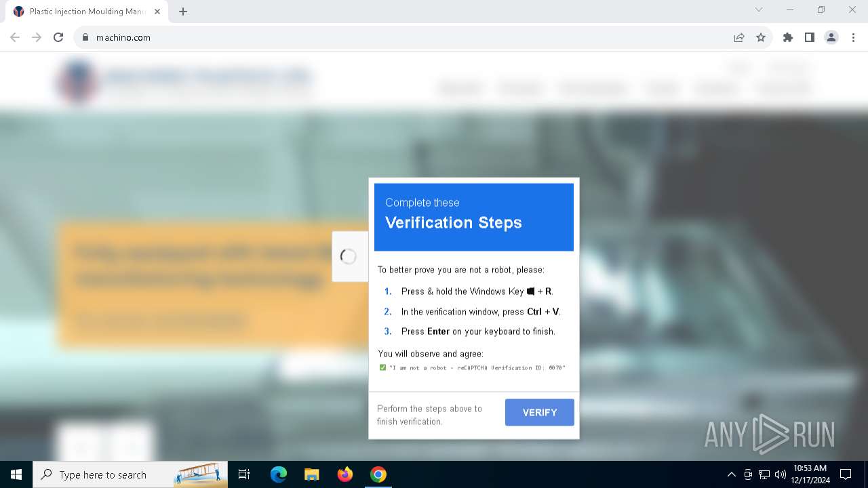The width and height of the screenshot is (868, 488).
Task: Reload the machino.com page
Action: point(58,37)
